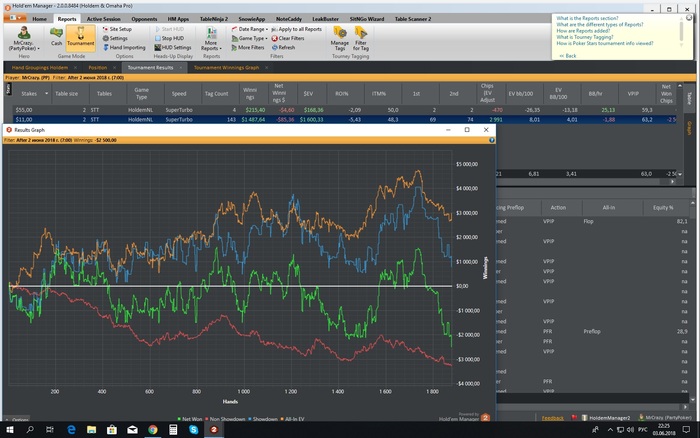Toggle Non Showdown legend series

pyautogui.click(x=225, y=419)
